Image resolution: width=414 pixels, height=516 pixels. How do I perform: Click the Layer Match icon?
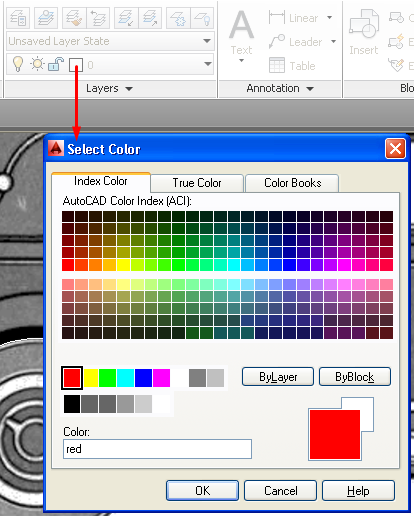(x=74, y=18)
